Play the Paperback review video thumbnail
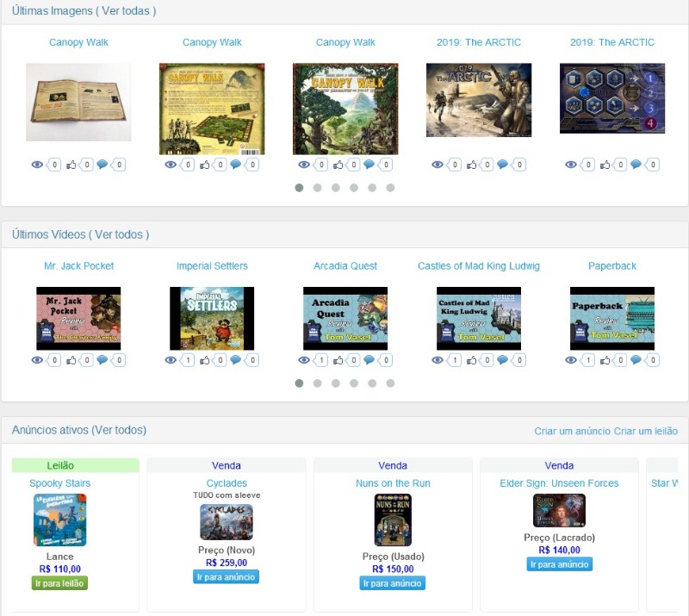This screenshot has height=616, width=689. [x=612, y=318]
